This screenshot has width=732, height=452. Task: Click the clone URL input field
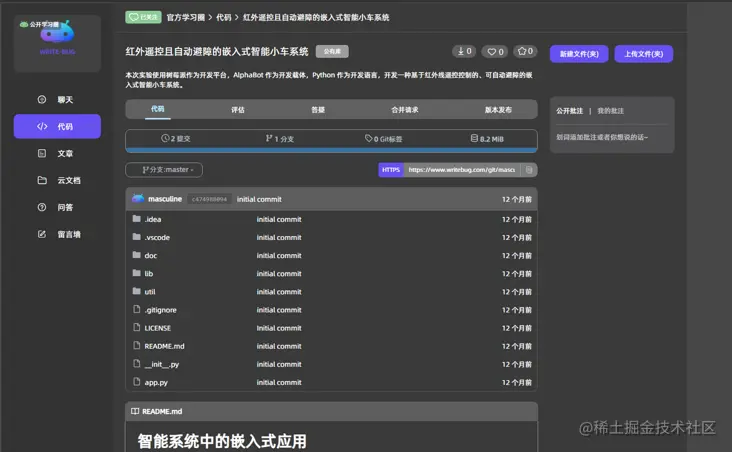pyautogui.click(x=462, y=170)
